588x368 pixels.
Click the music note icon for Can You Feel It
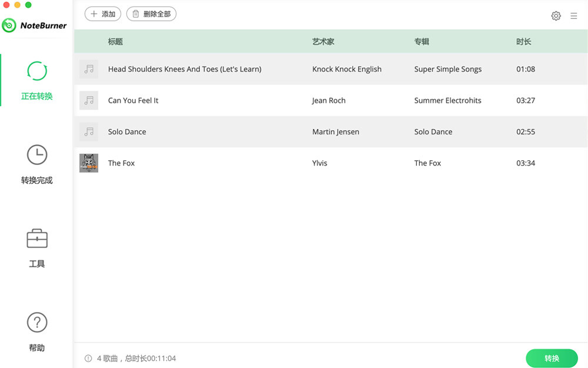tap(89, 100)
